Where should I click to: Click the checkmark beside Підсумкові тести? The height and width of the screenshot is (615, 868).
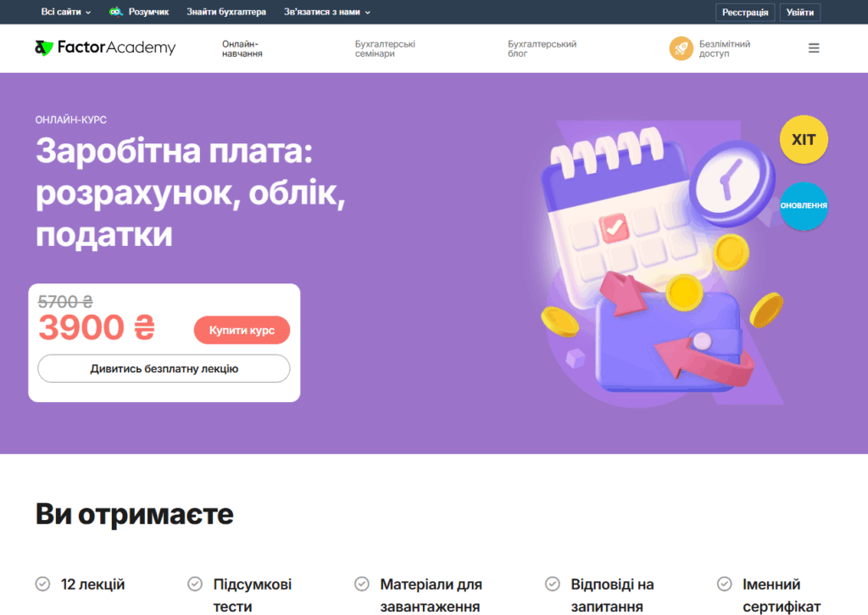click(x=195, y=584)
